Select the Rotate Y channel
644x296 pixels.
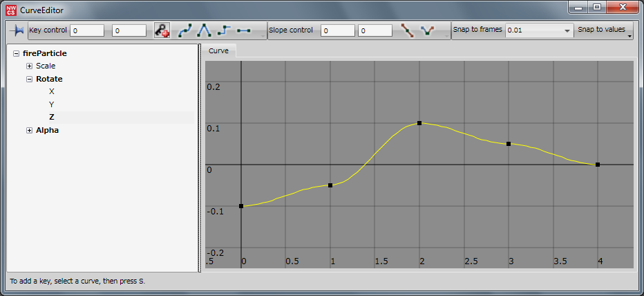point(52,104)
